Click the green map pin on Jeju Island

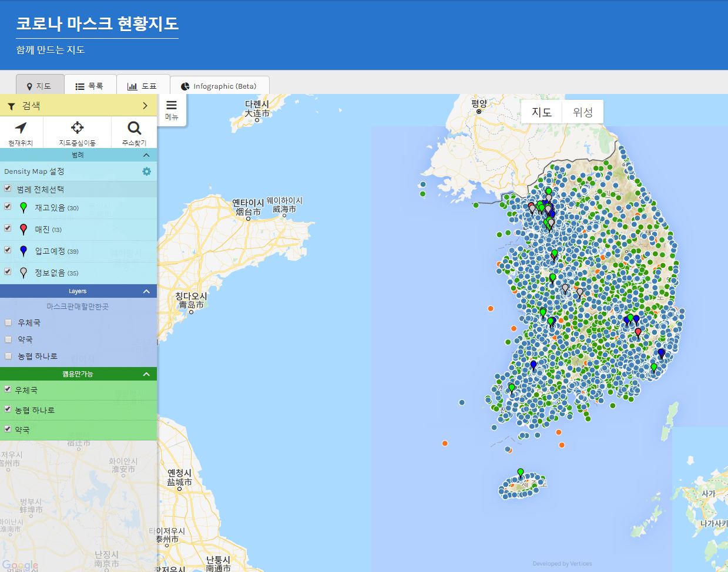point(520,473)
